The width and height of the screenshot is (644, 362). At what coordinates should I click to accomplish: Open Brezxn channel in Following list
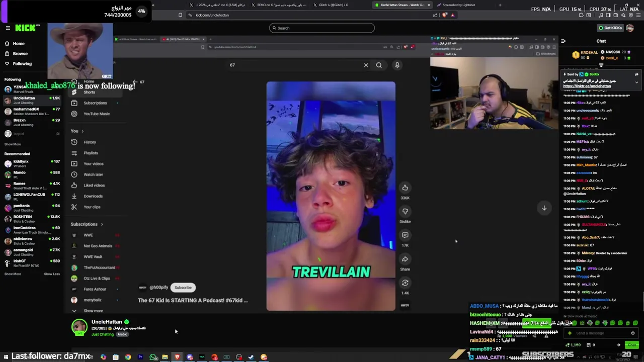click(x=32, y=122)
